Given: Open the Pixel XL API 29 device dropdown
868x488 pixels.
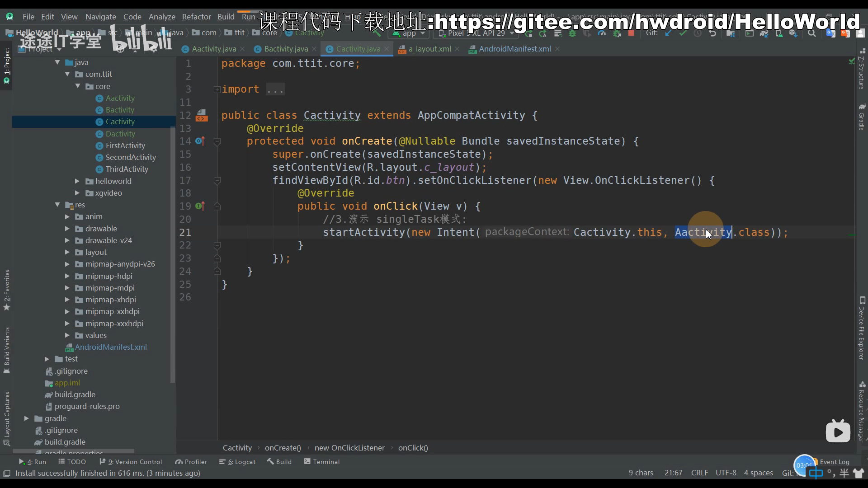Looking at the screenshot, I should pyautogui.click(x=476, y=33).
